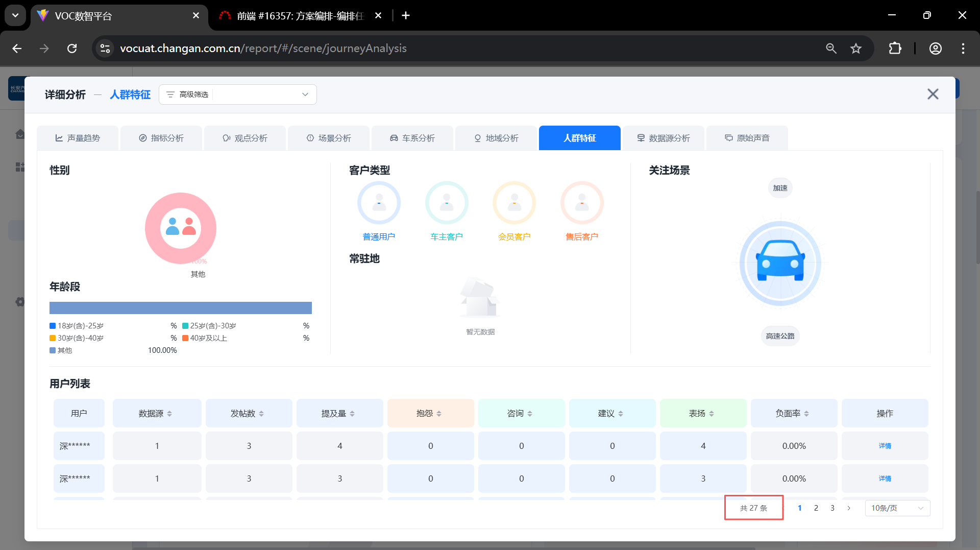Click the 高速公路 scene tag
This screenshot has height=550, width=980.
point(780,336)
